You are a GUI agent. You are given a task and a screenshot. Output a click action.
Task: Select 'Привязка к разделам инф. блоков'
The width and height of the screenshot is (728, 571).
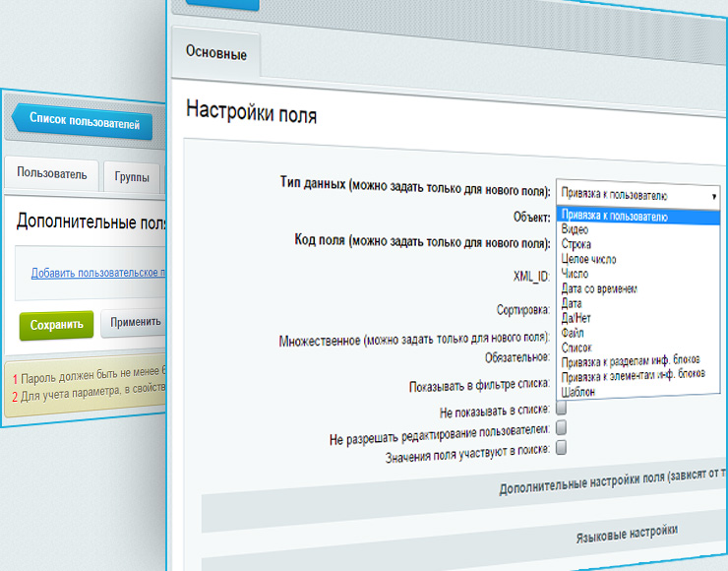(630, 361)
